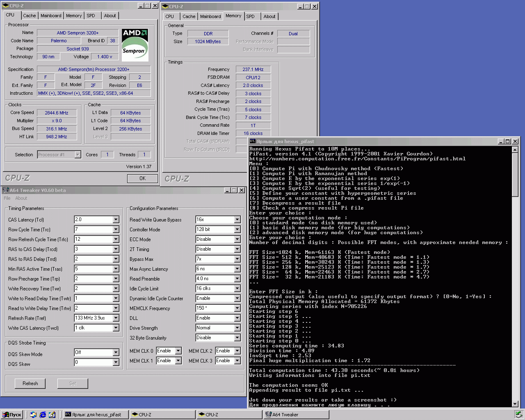This screenshot has width=525, height=420.
Task: Expand DQS Skew Mode dropdown
Action: [116, 353]
